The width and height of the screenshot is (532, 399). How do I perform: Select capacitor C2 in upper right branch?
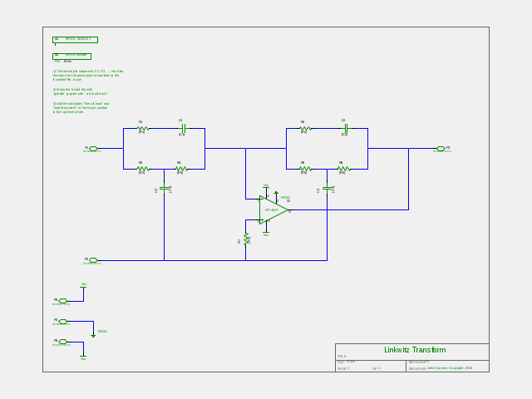(x=346, y=129)
